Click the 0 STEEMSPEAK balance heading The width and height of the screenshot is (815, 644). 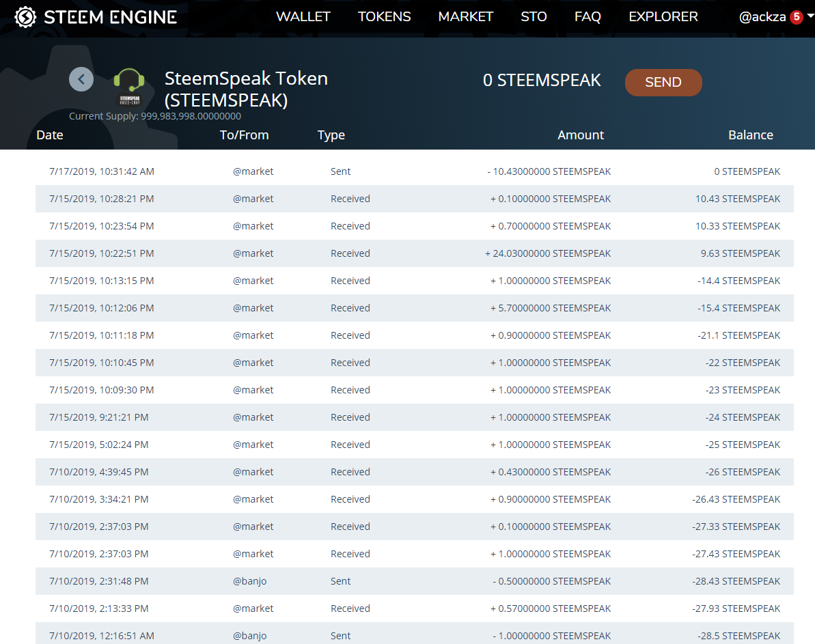pyautogui.click(x=542, y=80)
